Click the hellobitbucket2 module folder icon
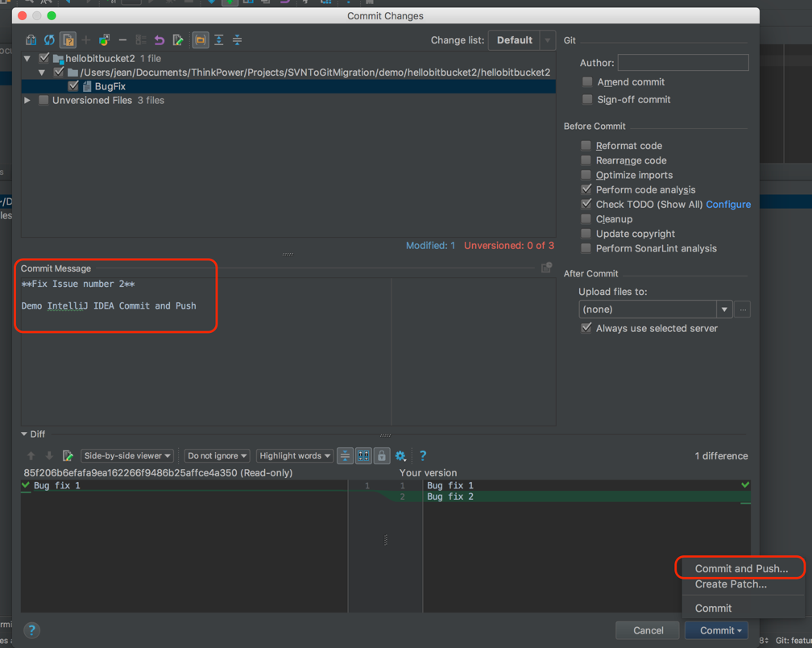 [58, 59]
